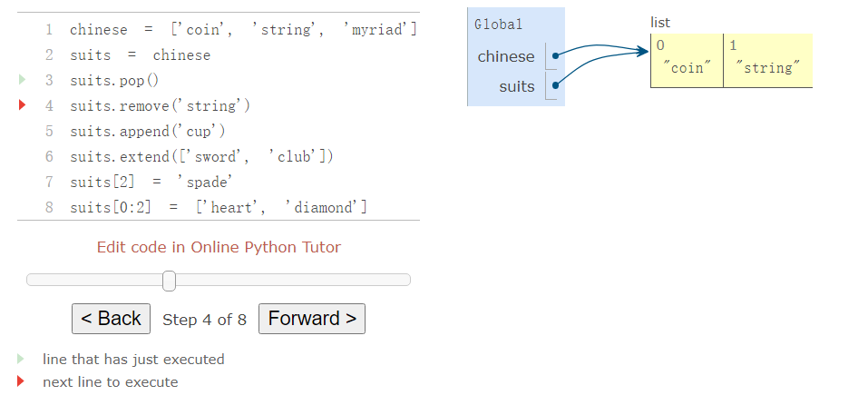The width and height of the screenshot is (868, 405).
Task: Click the "string" element in the list
Action: tap(766, 68)
